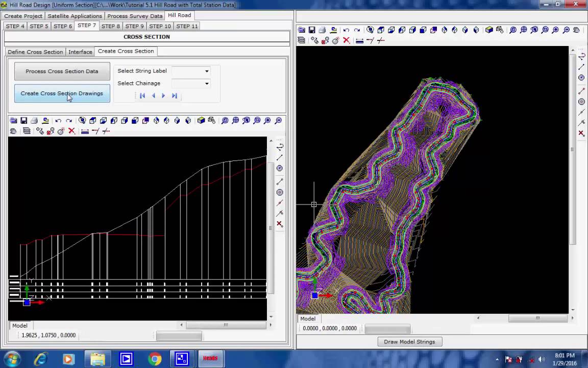
Task: Open Internet Explorer from the taskbar
Action: pos(40,359)
